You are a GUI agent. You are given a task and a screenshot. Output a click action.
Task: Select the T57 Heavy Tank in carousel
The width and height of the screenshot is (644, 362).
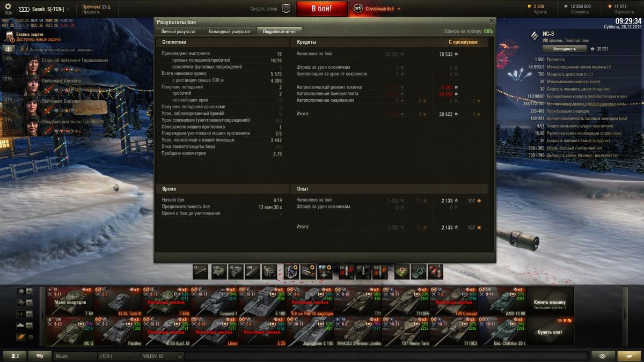[x=407, y=331]
